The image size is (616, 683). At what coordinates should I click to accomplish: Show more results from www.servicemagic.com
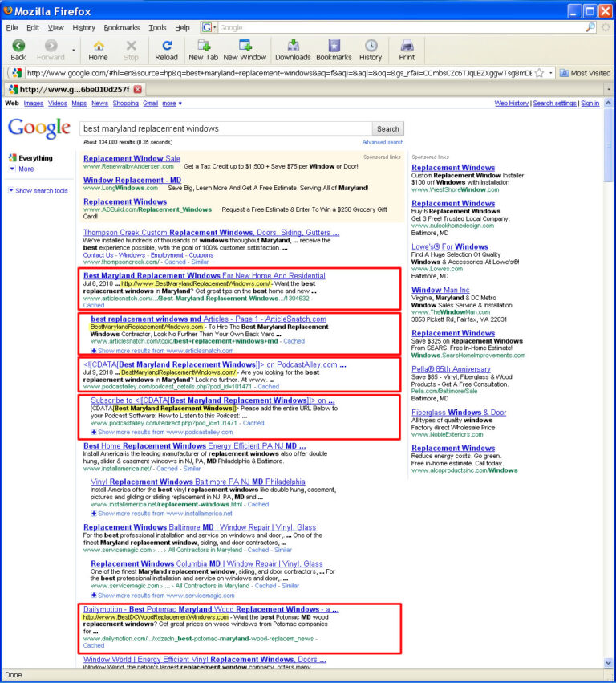point(162,596)
